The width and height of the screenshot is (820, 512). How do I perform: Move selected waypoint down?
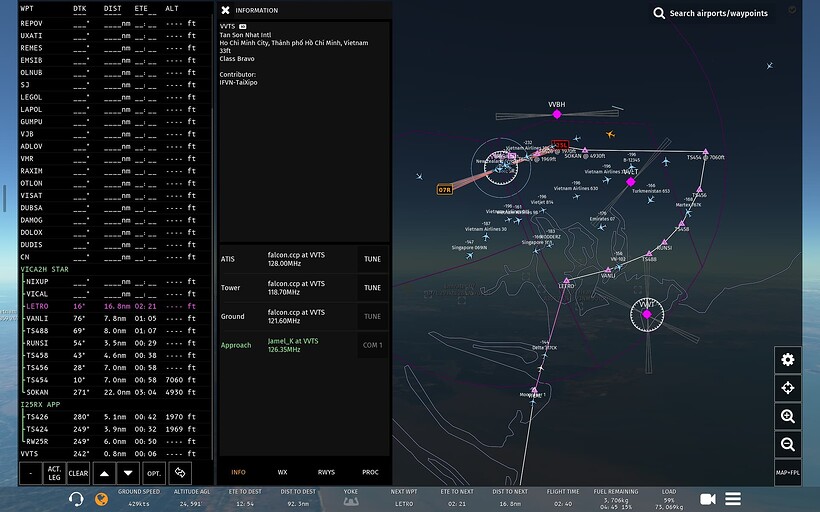click(x=128, y=473)
